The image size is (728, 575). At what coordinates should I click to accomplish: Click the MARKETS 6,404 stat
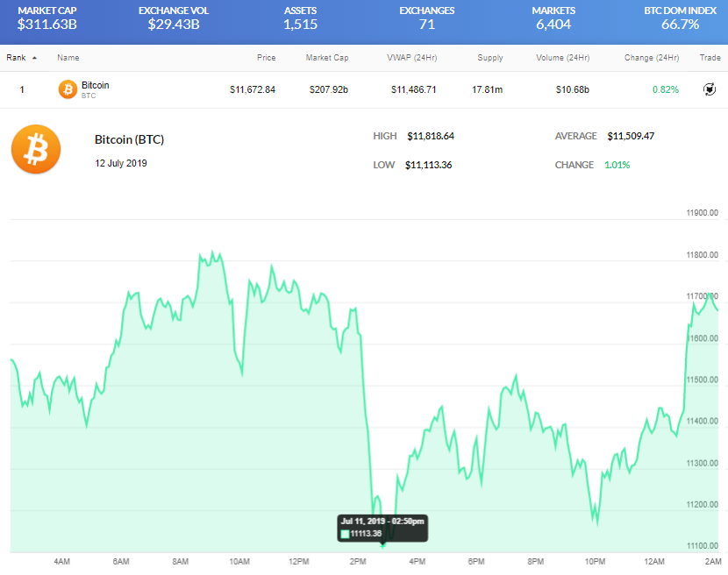[553, 18]
